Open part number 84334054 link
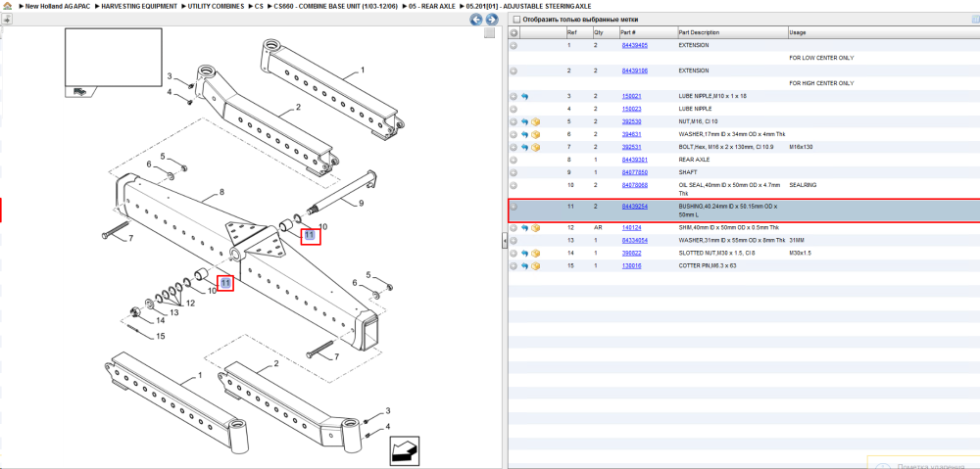This screenshot has width=980, height=469. click(634, 241)
